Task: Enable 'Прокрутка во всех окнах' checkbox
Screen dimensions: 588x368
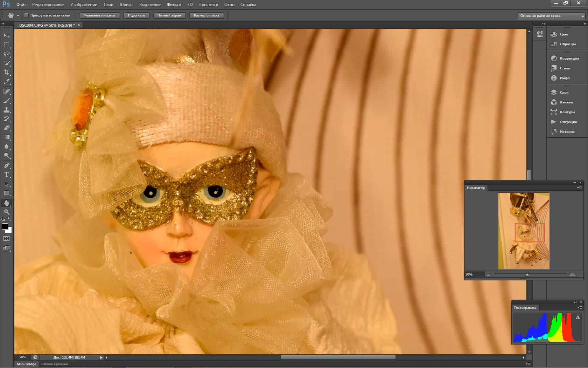Action: (26, 15)
